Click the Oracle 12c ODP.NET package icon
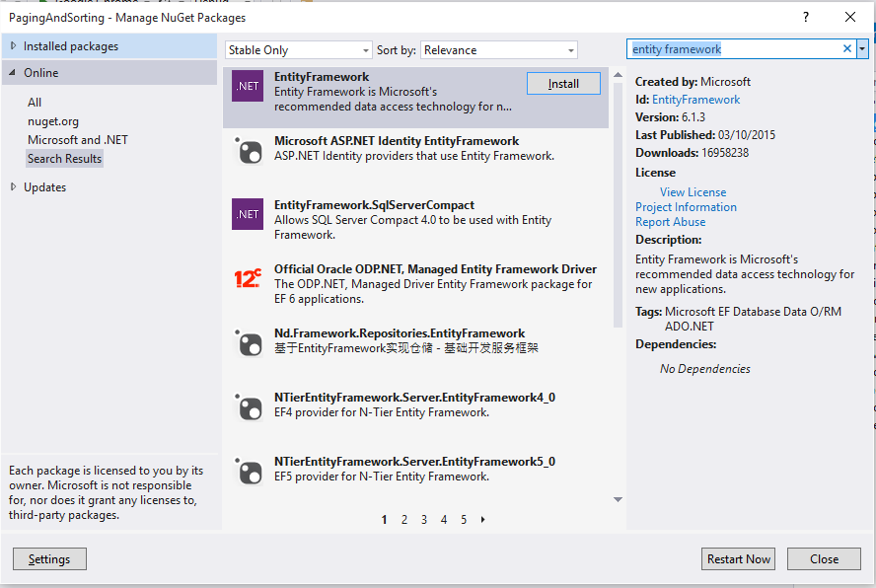This screenshot has width=876, height=588. 248,278
